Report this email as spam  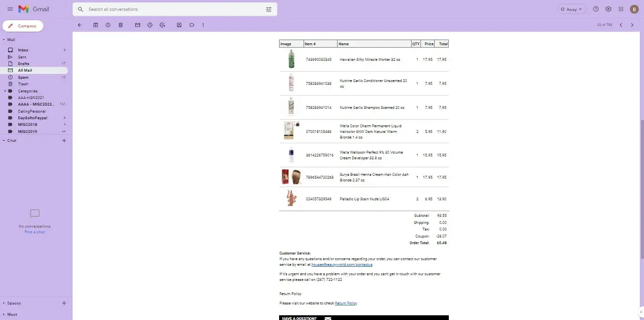(108, 25)
